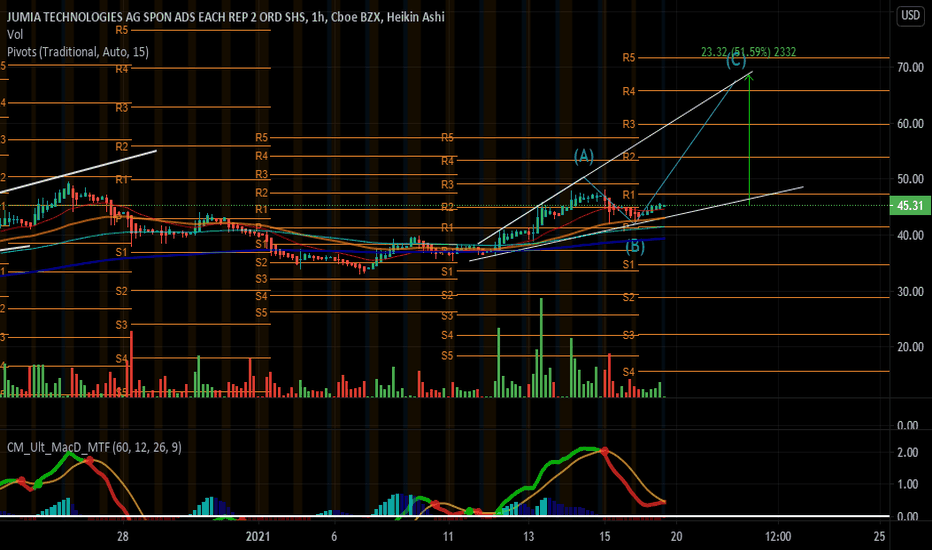
Task: Click the 40.00 price axis label
Action: click(x=910, y=235)
